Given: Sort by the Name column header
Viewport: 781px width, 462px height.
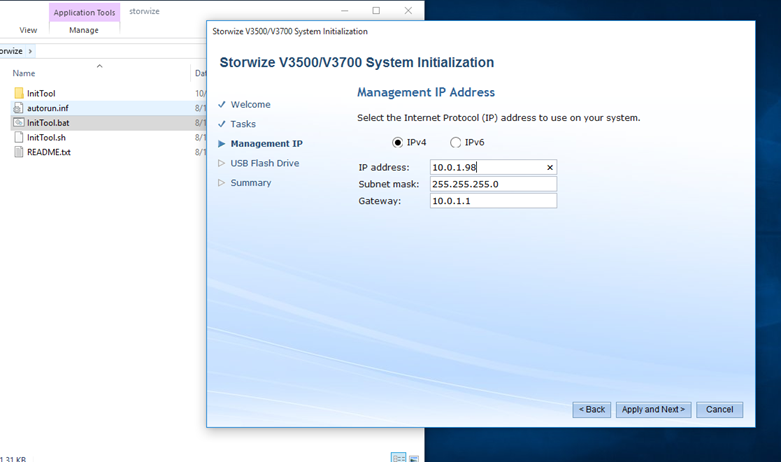Looking at the screenshot, I should tap(23, 73).
